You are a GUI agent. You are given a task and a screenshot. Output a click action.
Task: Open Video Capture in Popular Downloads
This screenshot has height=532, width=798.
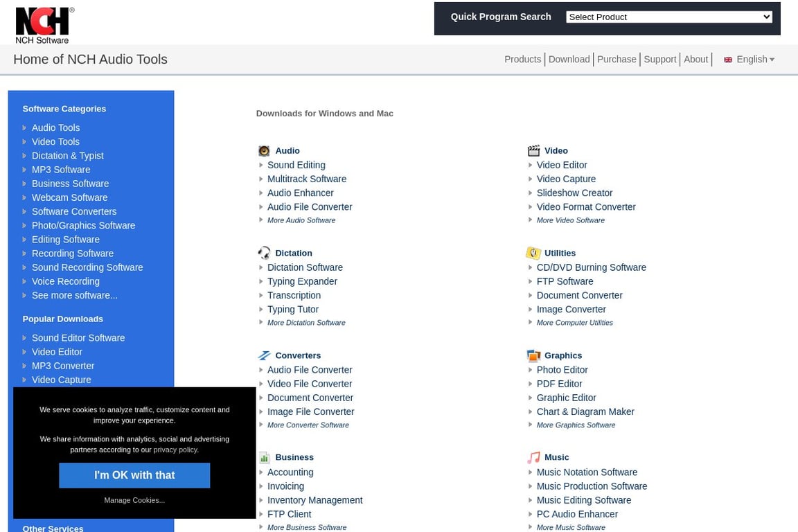(61, 380)
